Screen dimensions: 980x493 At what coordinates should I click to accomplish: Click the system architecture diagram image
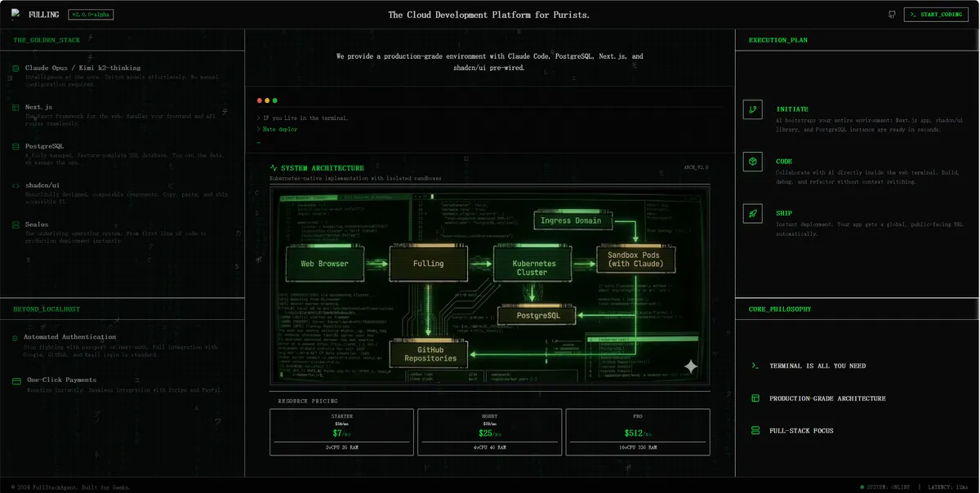(x=490, y=286)
